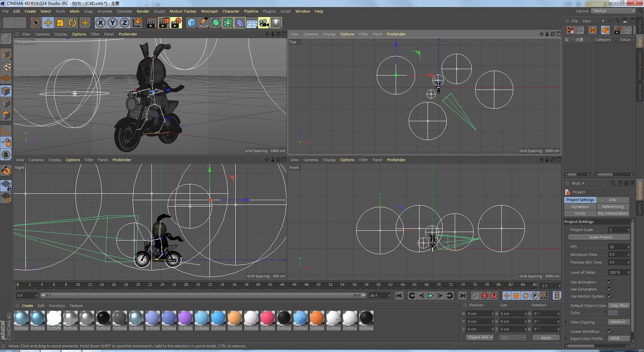Click the Scale Project... button

(599, 237)
